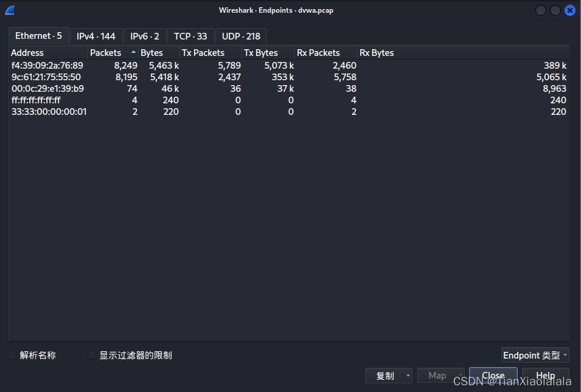Open the IPv6 · 2 tab
This screenshot has height=392, width=581.
click(x=145, y=36)
